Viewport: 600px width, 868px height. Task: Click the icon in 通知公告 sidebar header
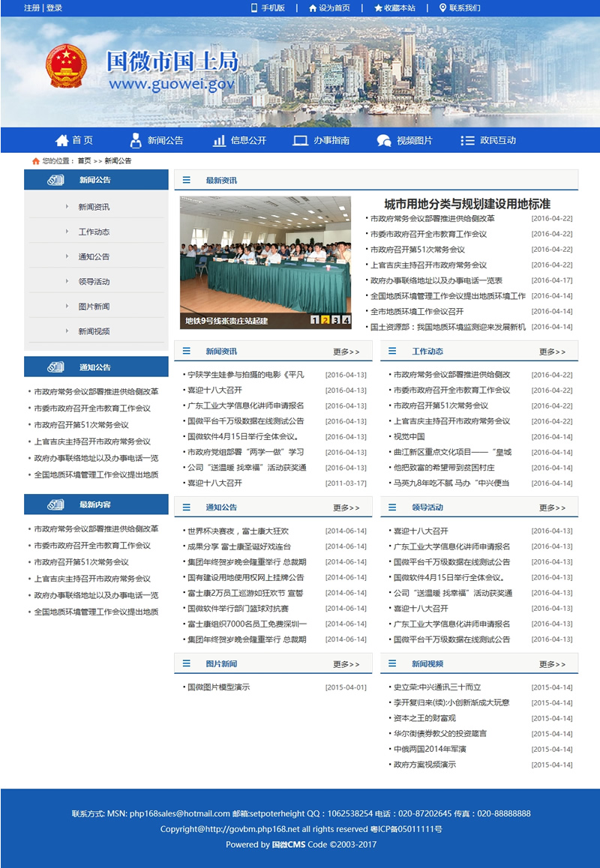(55, 367)
